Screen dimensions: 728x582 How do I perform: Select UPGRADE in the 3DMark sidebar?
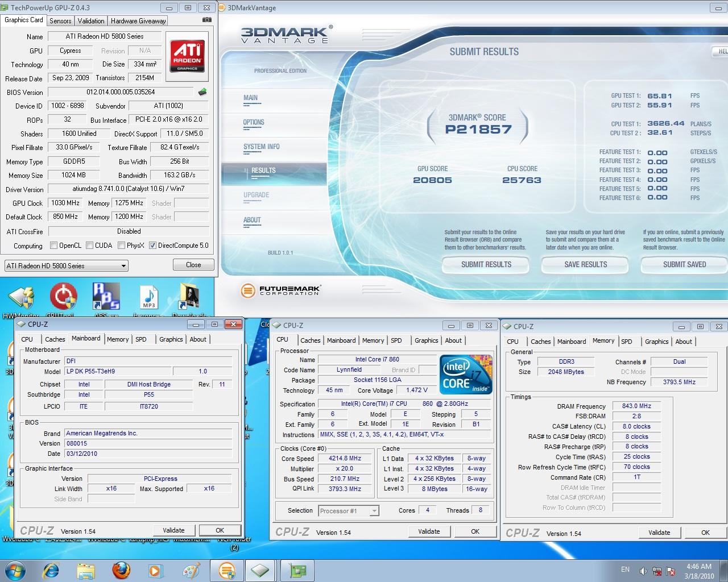257,195
